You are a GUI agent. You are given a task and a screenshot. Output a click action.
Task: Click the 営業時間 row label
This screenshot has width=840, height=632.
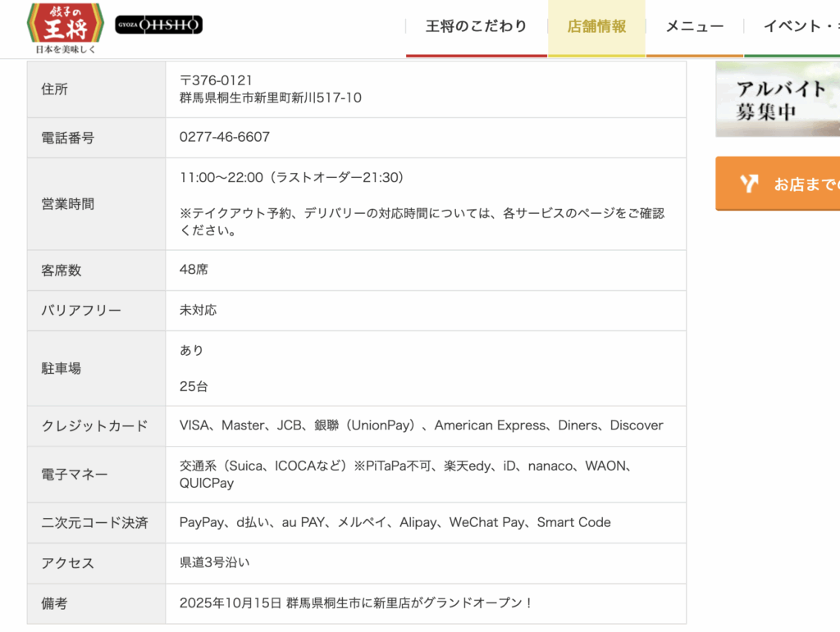click(x=68, y=204)
